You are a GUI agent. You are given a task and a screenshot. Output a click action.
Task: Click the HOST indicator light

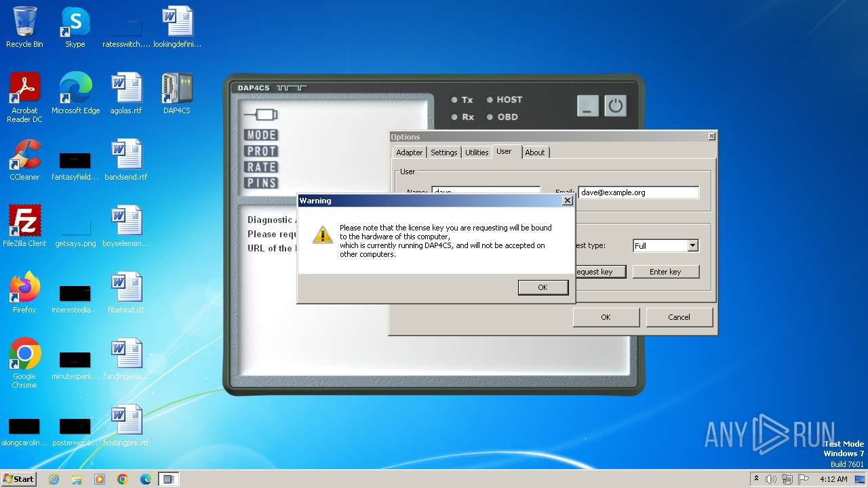[x=490, y=100]
